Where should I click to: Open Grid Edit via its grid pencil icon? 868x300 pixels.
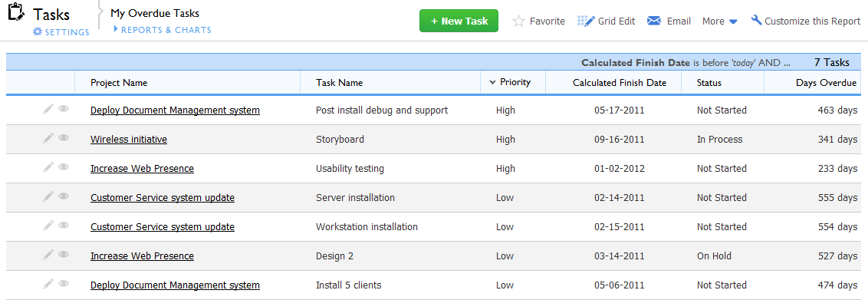coord(586,21)
